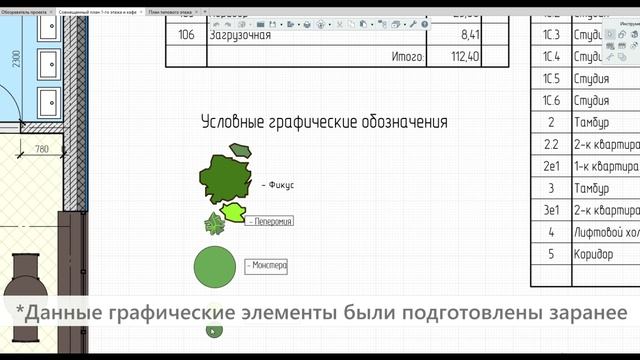
Task: Click Тамбур in row 2
Action: [x=591, y=122]
